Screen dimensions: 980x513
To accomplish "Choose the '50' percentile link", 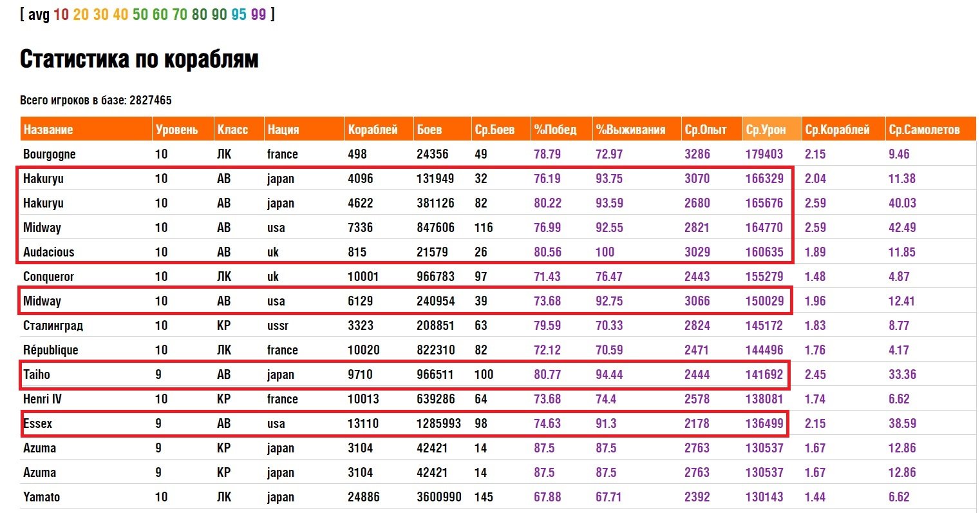I will (140, 14).
